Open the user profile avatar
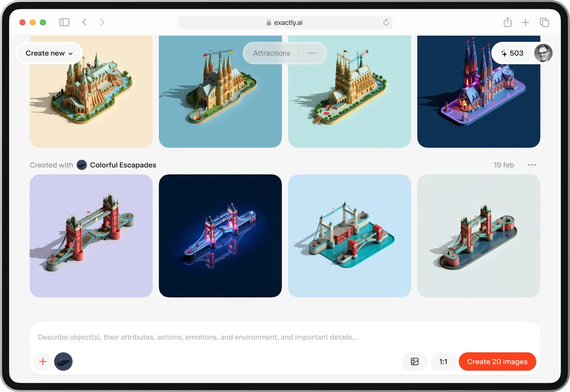The height and width of the screenshot is (392, 570). tap(543, 53)
